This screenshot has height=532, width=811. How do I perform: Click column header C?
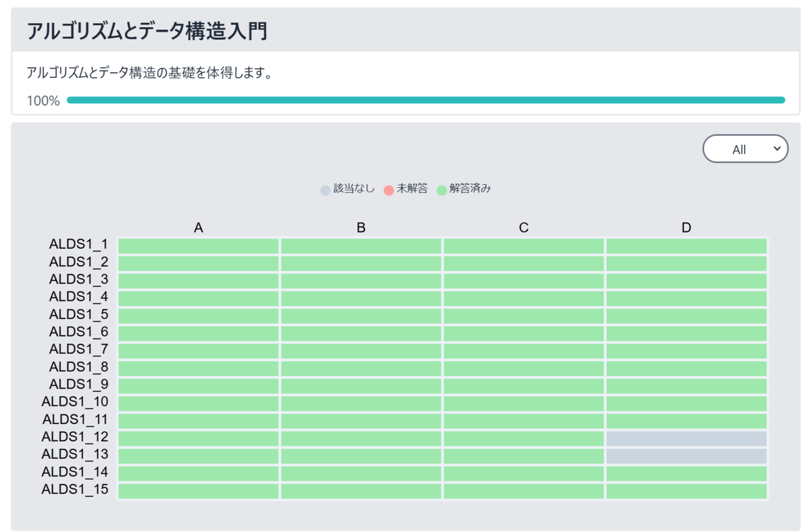pos(524,228)
